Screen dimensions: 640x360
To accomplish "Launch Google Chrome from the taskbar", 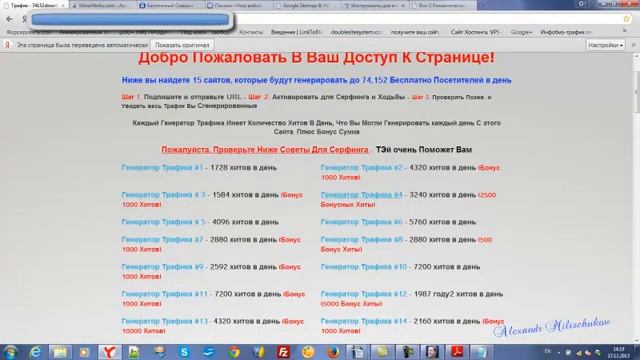I will tap(234, 352).
